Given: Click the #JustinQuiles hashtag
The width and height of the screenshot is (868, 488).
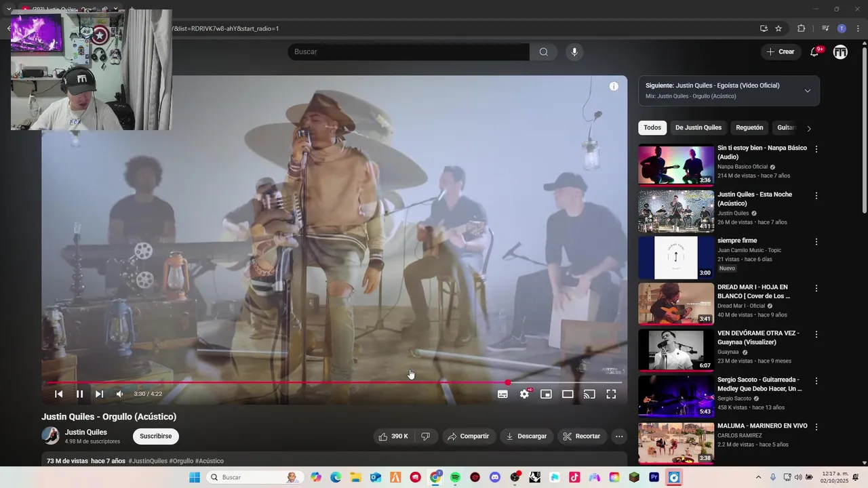Looking at the screenshot, I should tap(148, 461).
